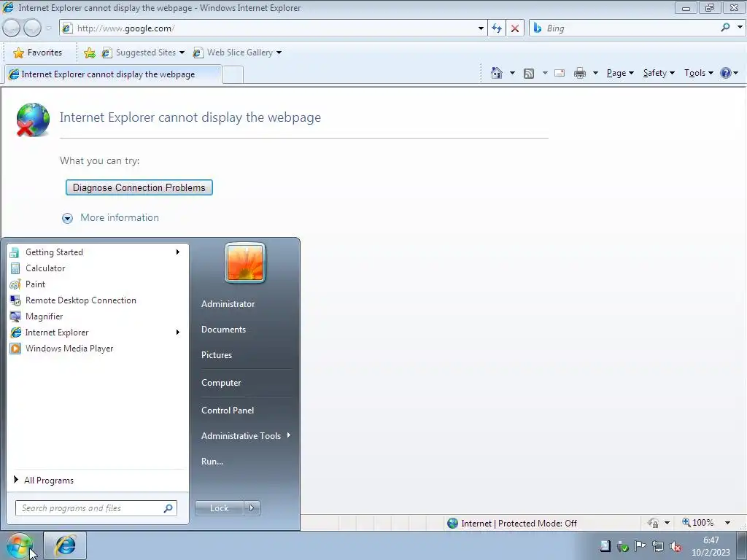Click the Forward navigation button
747x560 pixels.
32,28
